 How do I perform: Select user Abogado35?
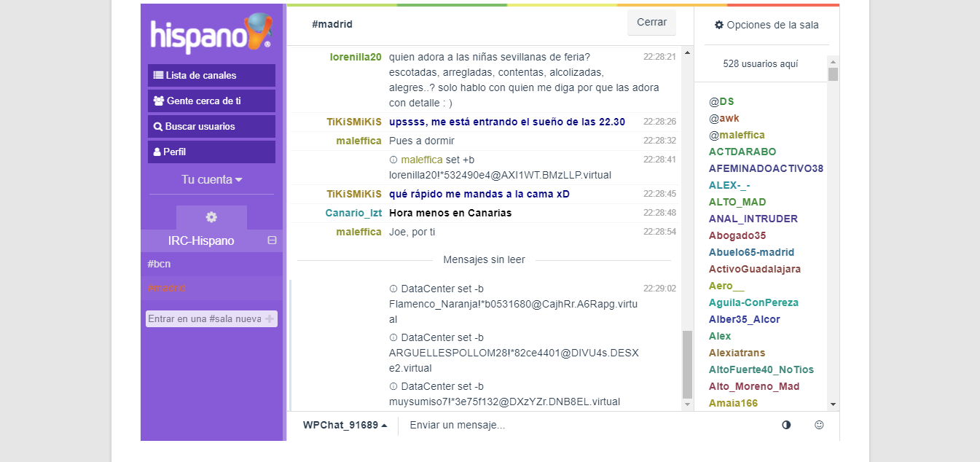pos(737,235)
